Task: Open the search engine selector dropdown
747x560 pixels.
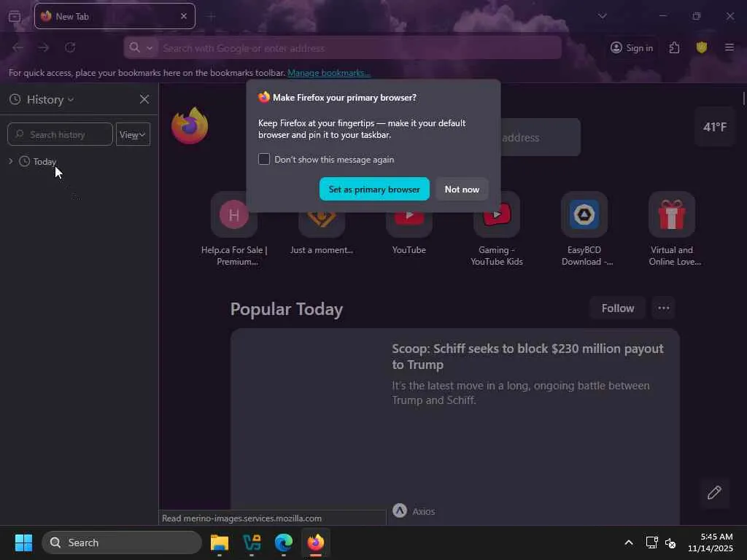Action: pos(141,47)
